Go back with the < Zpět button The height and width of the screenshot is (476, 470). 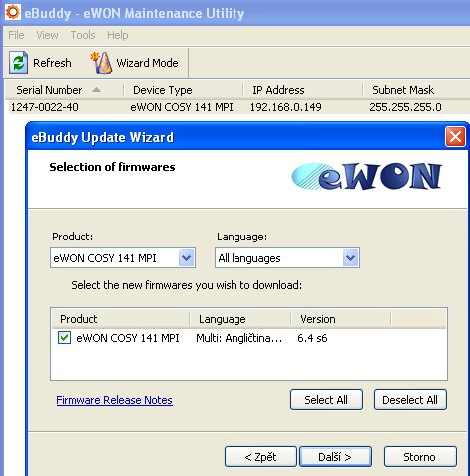click(x=260, y=457)
